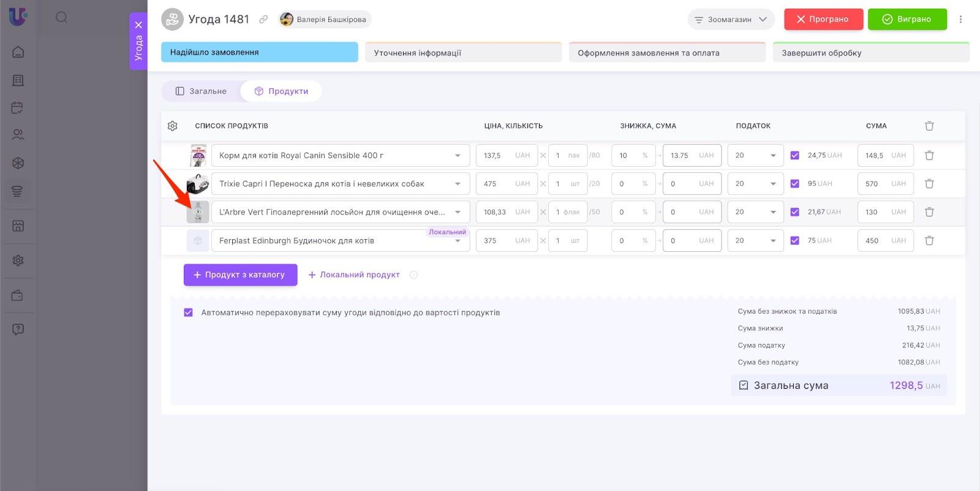Close the Угода side panel

tap(138, 25)
